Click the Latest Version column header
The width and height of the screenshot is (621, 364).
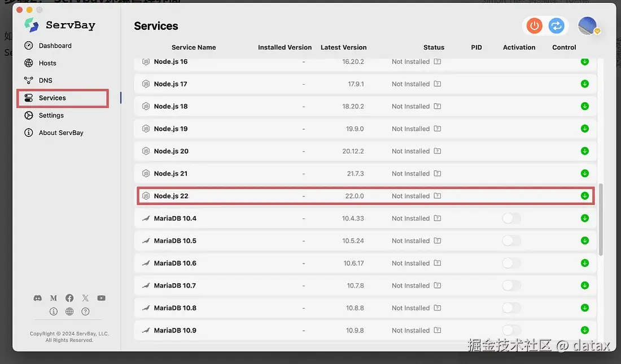pyautogui.click(x=343, y=47)
